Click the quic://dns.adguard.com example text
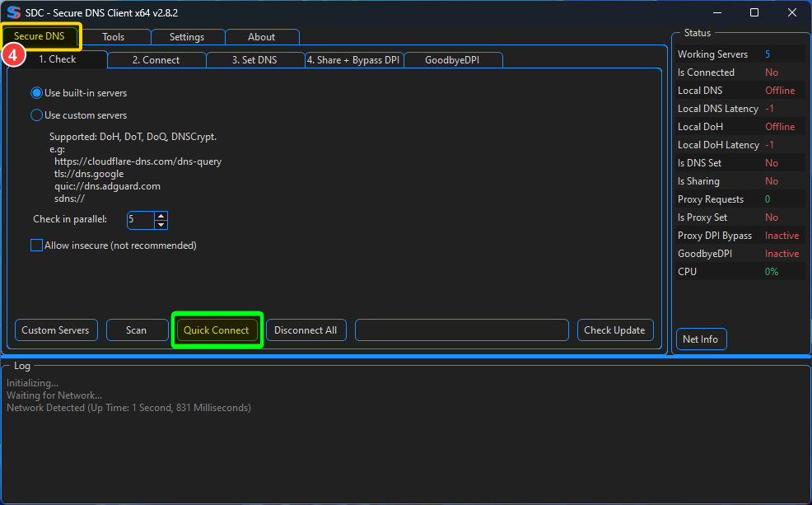 (107, 186)
